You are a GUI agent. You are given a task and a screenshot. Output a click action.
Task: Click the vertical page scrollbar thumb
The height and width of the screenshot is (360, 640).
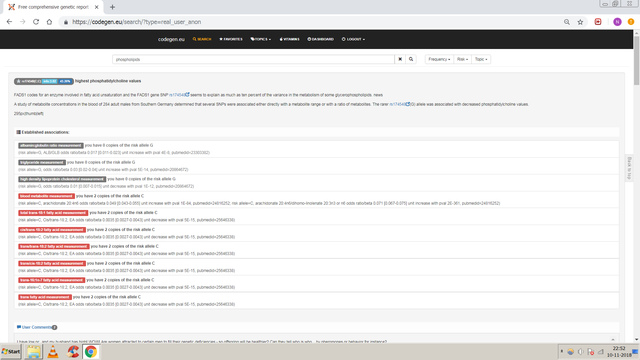[636, 60]
